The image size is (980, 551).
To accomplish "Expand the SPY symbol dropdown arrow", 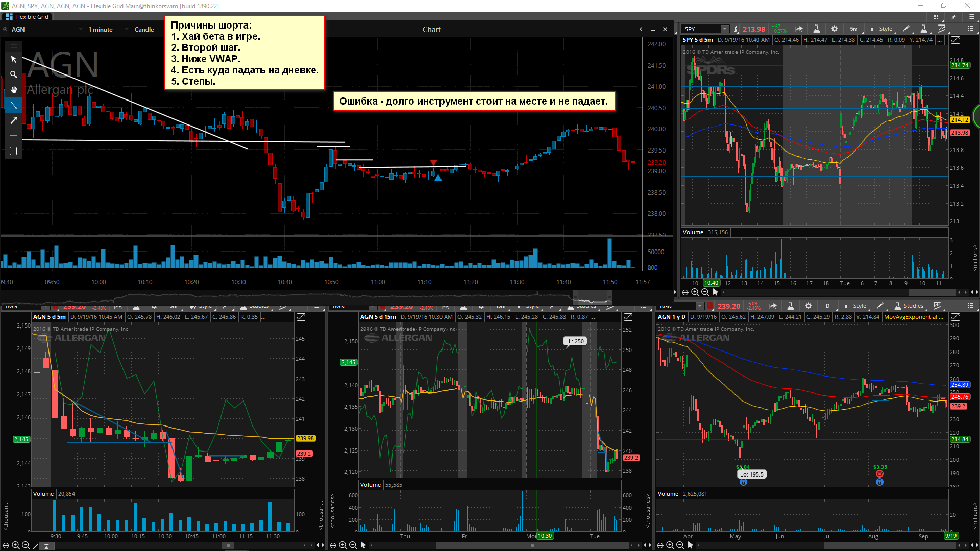I will click(x=725, y=29).
